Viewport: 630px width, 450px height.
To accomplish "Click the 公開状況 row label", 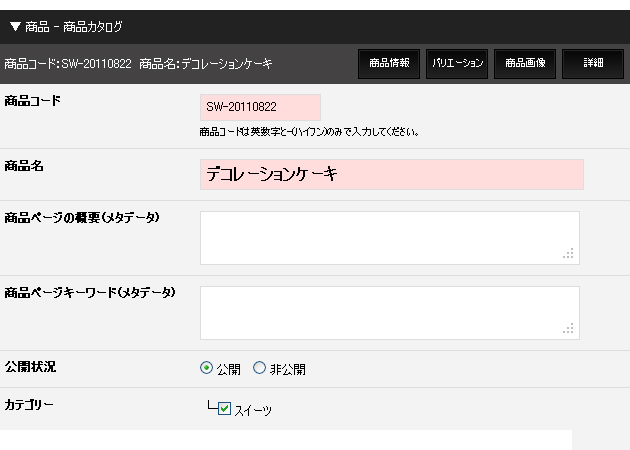I will 31,367.
